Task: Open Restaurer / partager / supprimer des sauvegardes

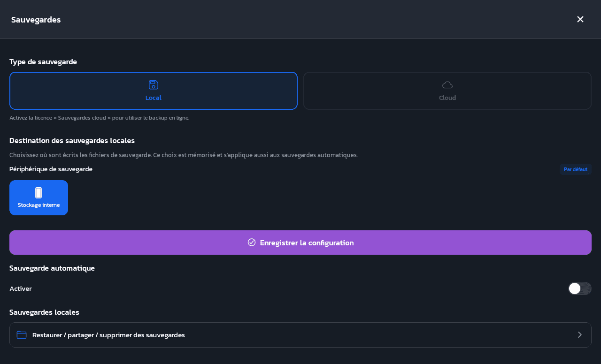Action: pos(300,335)
